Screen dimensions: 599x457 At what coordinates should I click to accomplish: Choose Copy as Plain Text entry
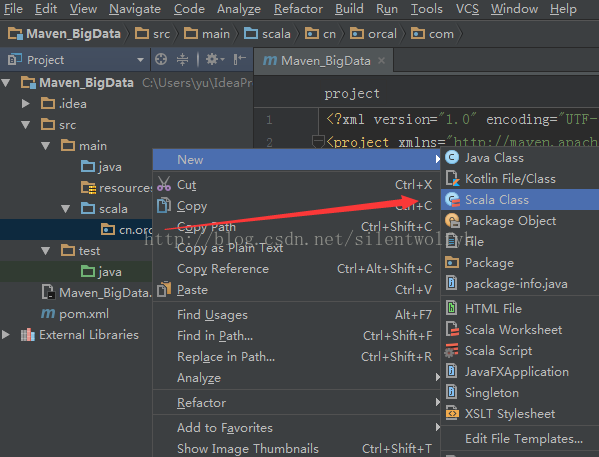pyautogui.click(x=296, y=248)
